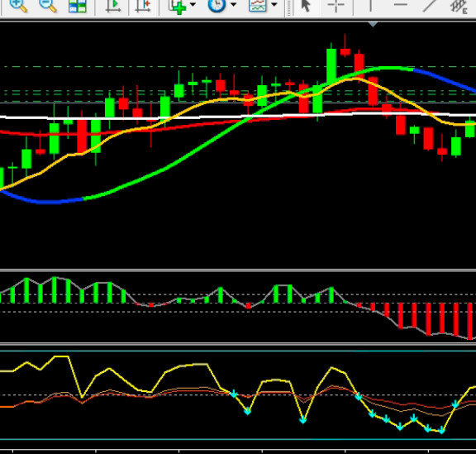Click the chart shift triangle marker
This screenshot has width=476, height=454.
click(373, 24)
